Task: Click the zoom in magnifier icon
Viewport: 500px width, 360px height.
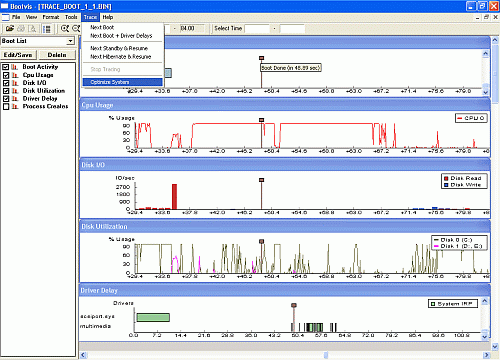Action: (65, 29)
